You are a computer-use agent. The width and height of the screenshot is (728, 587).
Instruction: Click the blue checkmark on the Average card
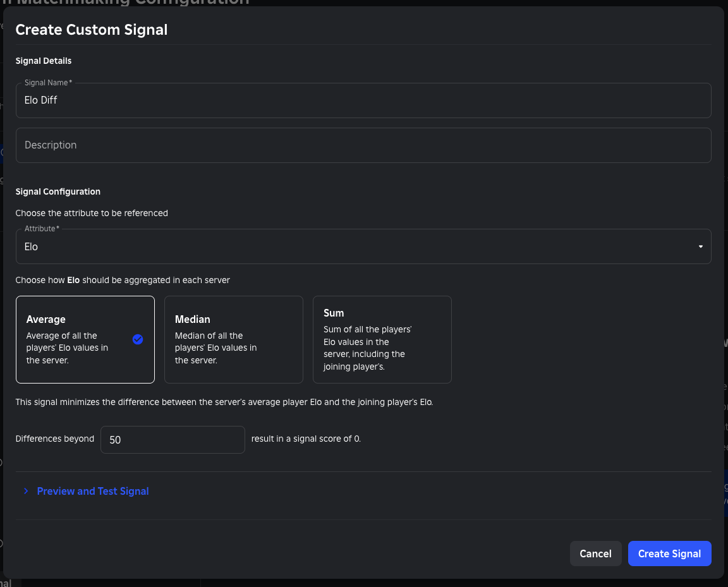(x=138, y=339)
